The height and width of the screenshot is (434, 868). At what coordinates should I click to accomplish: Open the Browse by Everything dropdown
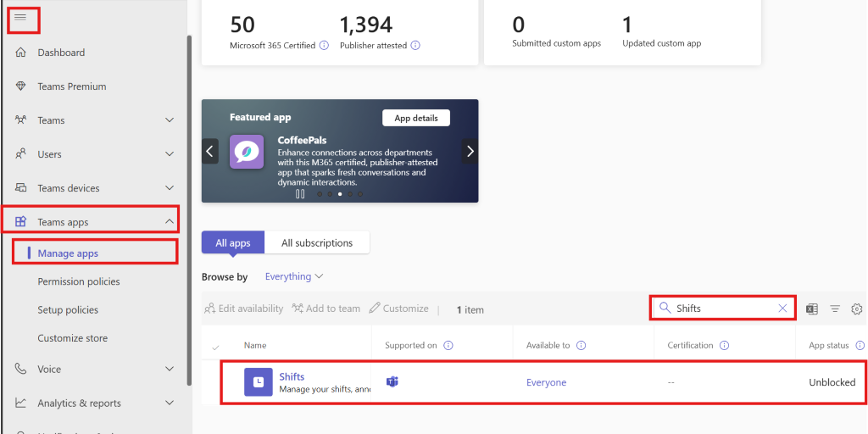pyautogui.click(x=294, y=276)
